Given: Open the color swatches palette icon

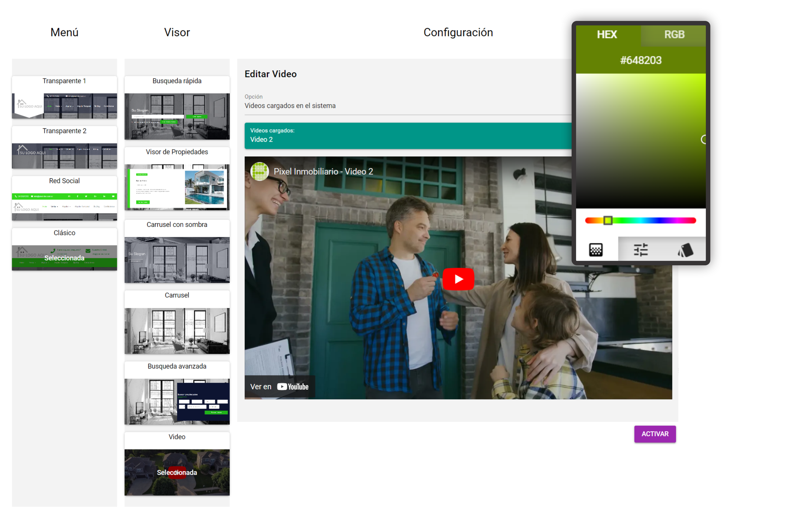Looking at the screenshot, I should tap(685, 250).
